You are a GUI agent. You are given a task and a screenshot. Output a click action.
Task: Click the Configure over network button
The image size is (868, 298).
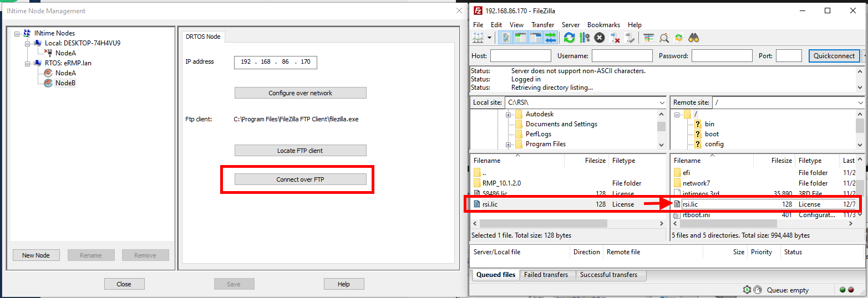[x=300, y=93]
